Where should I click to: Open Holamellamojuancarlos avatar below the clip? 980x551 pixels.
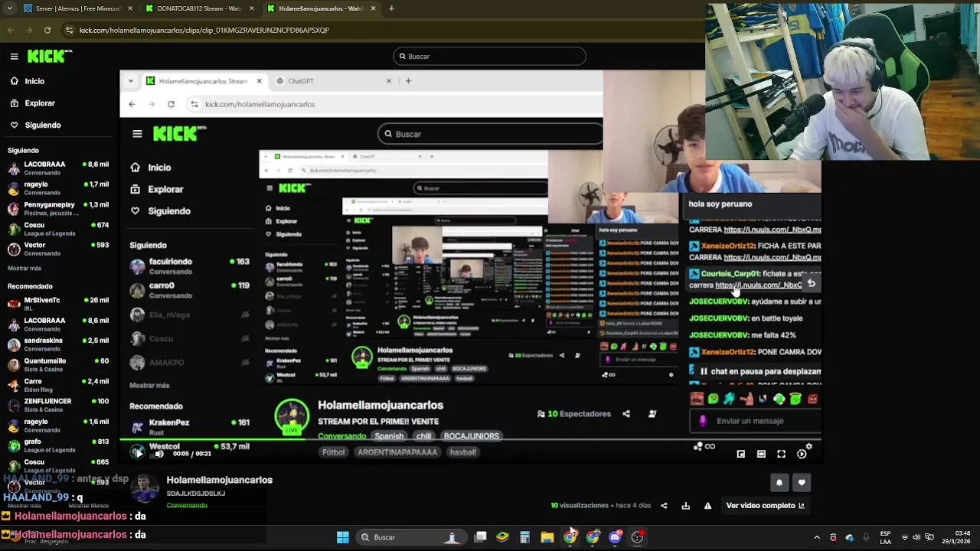click(144, 490)
